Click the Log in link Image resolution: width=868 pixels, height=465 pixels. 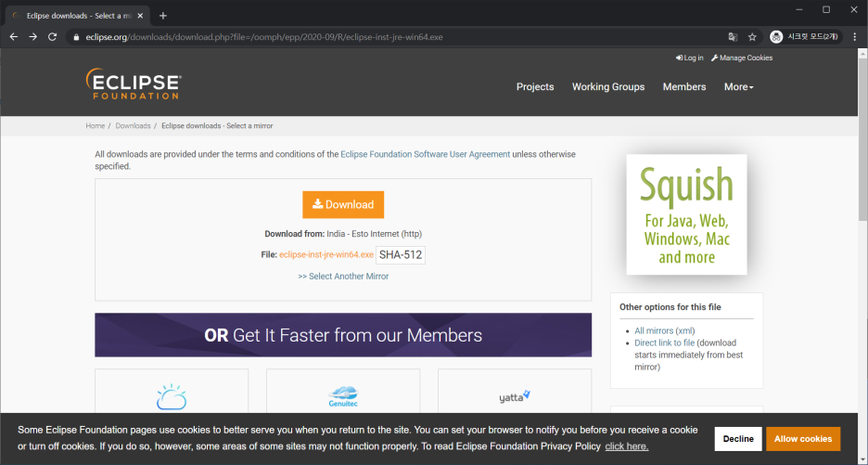click(x=690, y=58)
